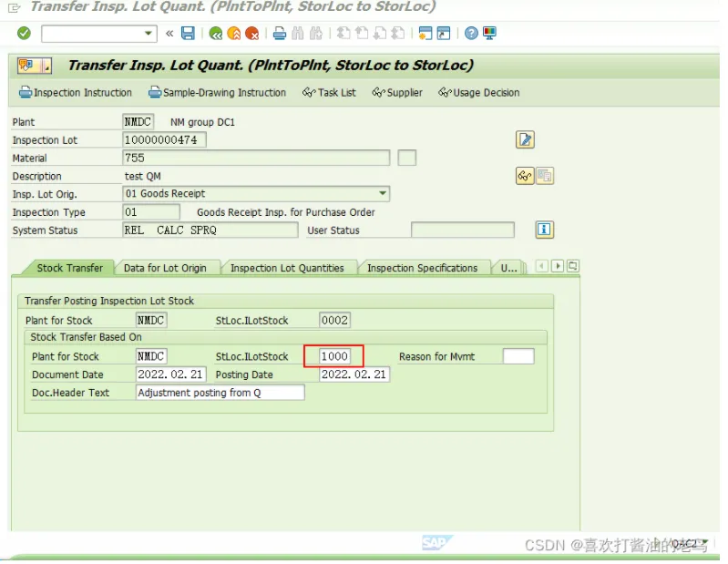728x564 pixels.
Task: Switch to Inspection Specifications tab
Action: 423,268
